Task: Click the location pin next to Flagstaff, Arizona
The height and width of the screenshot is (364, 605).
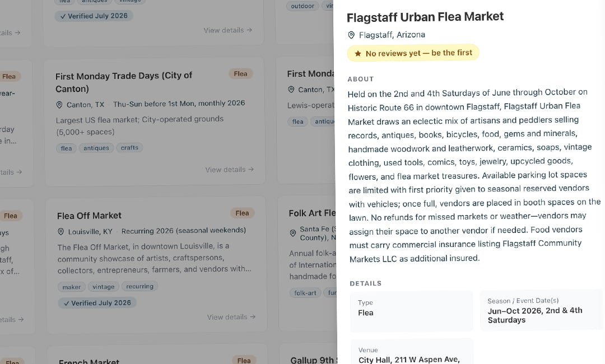Action: [351, 35]
